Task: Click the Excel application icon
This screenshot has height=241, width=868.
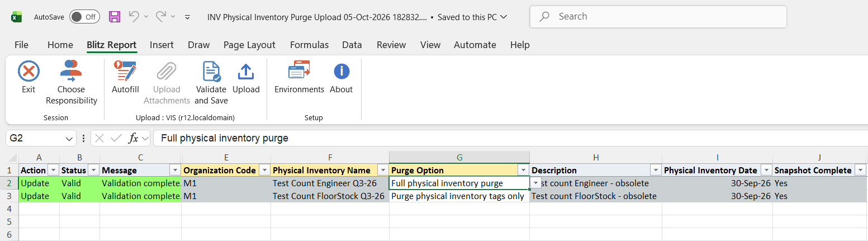Action: (x=16, y=17)
